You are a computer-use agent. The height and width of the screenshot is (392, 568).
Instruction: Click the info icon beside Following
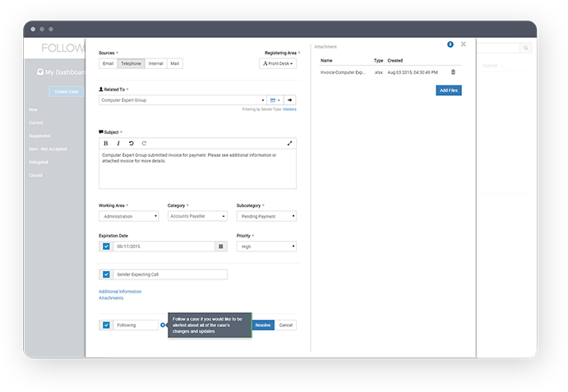pos(163,325)
